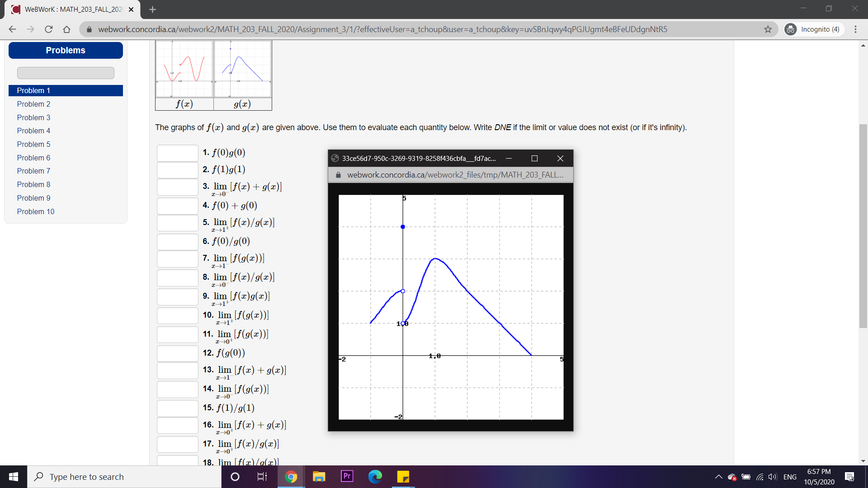Click the page scrollbar up arrow
Viewport: 868px width, 488px height.
click(863, 45)
